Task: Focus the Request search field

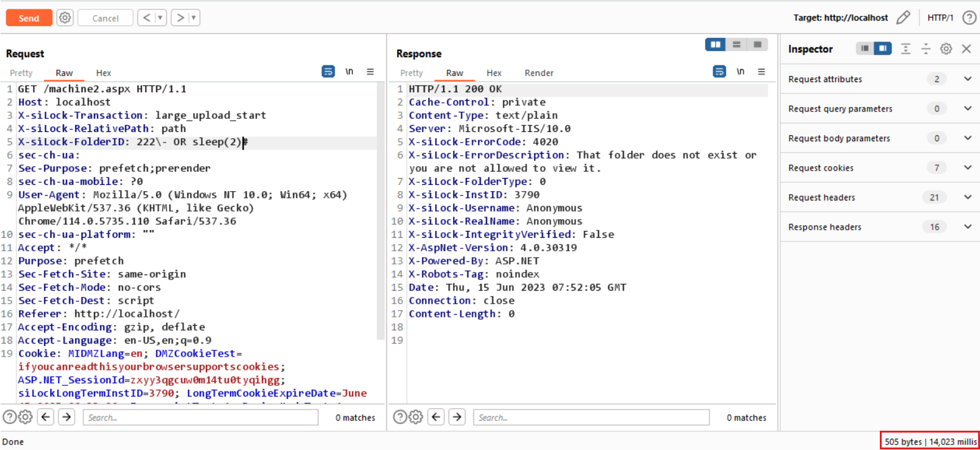Action: click(200, 417)
